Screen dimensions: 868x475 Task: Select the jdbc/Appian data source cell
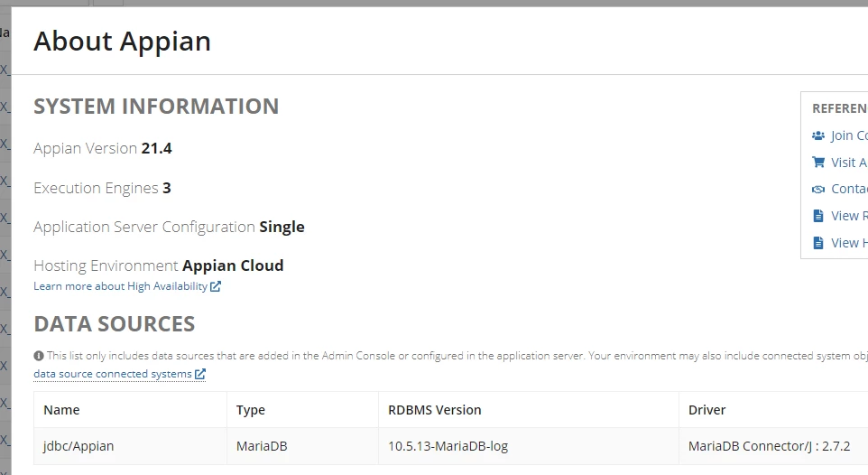131,445
